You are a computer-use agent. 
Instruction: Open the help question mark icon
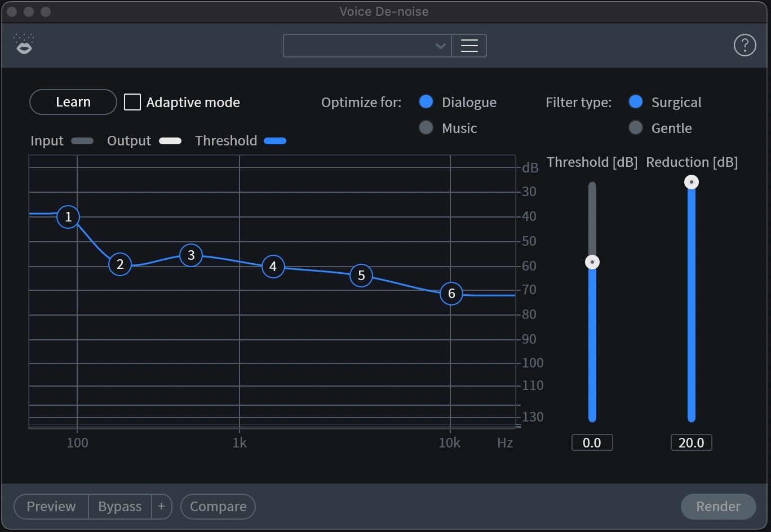[745, 45]
